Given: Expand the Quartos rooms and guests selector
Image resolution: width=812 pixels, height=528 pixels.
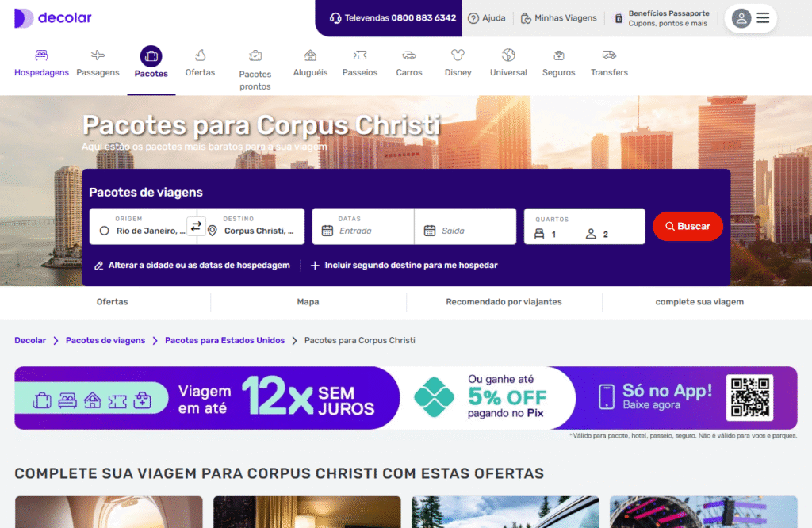Looking at the screenshot, I should 584,226.
